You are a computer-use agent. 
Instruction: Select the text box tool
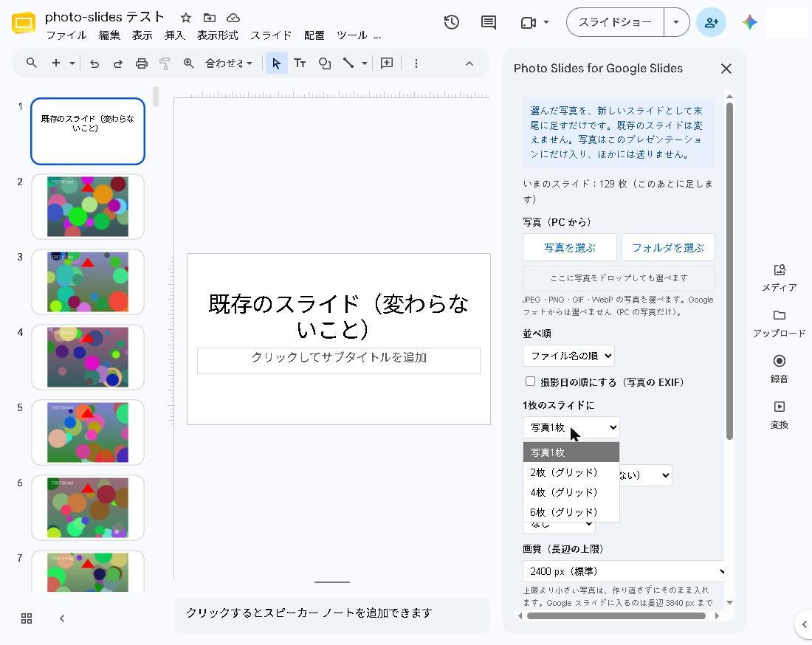[x=300, y=63]
